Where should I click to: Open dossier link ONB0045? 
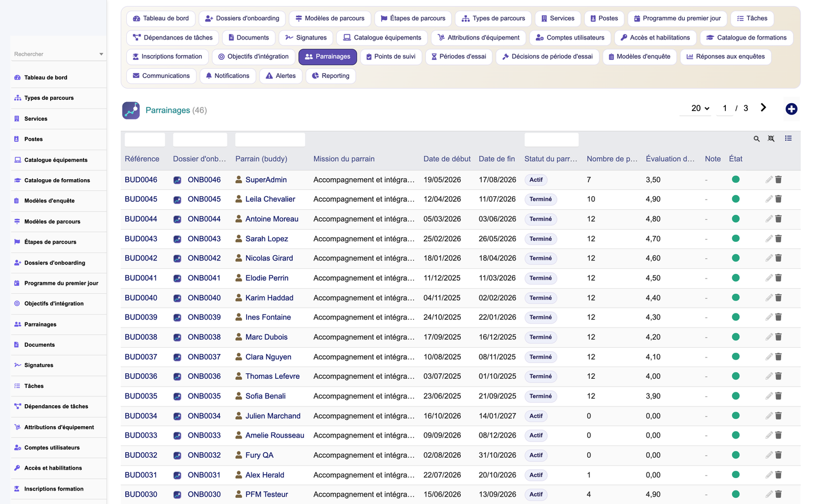tap(204, 199)
